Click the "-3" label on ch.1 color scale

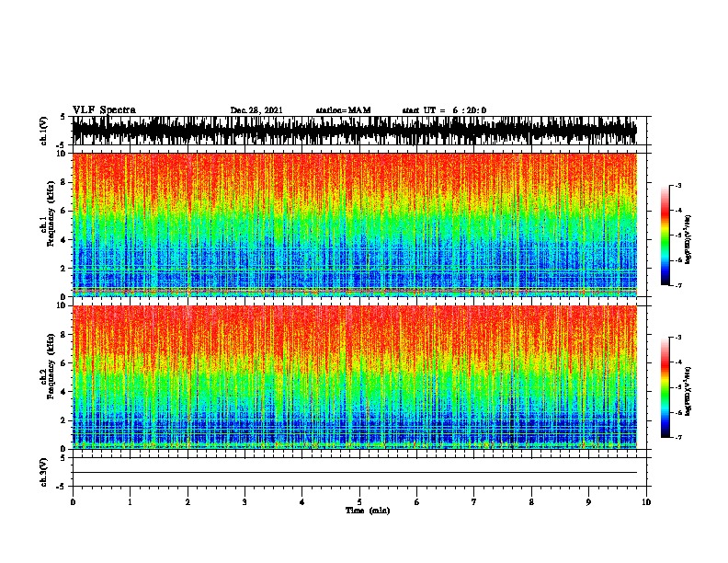pyautogui.click(x=677, y=185)
